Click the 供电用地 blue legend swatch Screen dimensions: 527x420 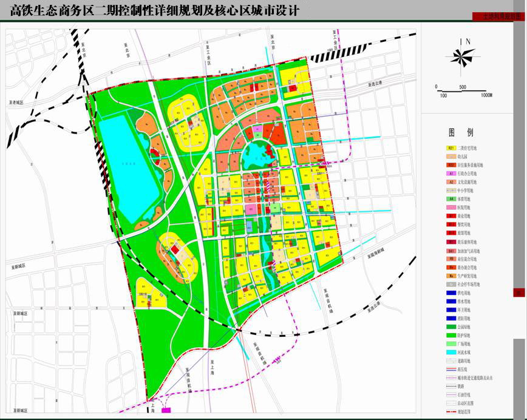(452, 293)
